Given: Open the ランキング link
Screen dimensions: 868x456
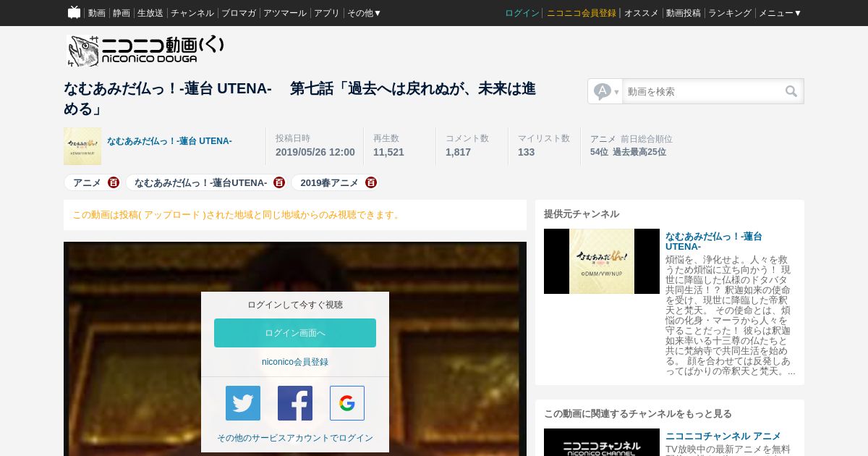Looking at the screenshot, I should point(730,13).
